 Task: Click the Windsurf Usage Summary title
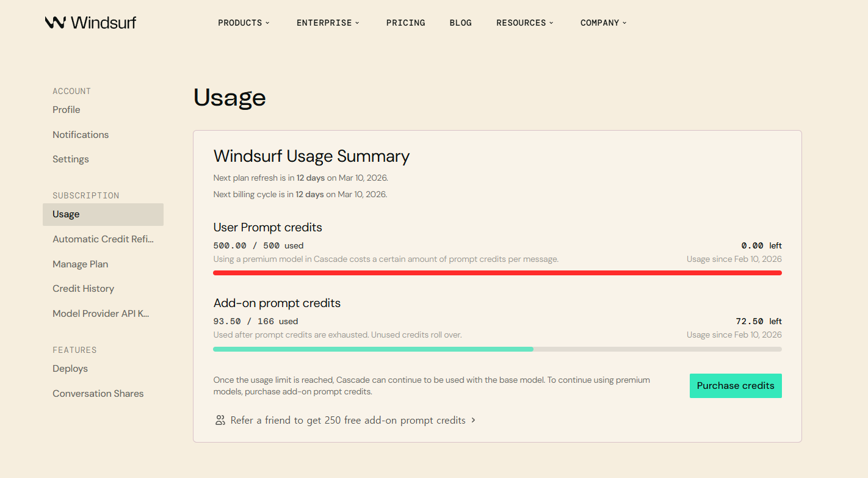pos(311,156)
